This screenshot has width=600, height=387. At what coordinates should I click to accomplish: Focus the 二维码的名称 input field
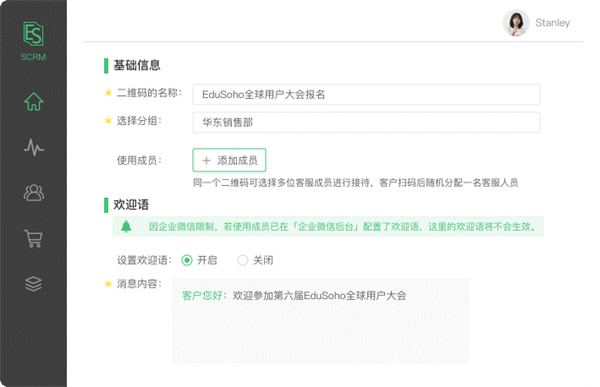tap(366, 94)
